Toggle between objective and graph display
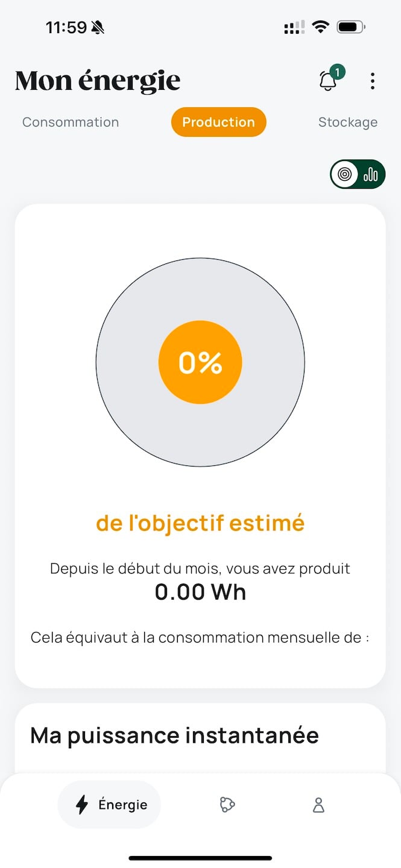Viewport: 401px width, 868px height. point(358,174)
